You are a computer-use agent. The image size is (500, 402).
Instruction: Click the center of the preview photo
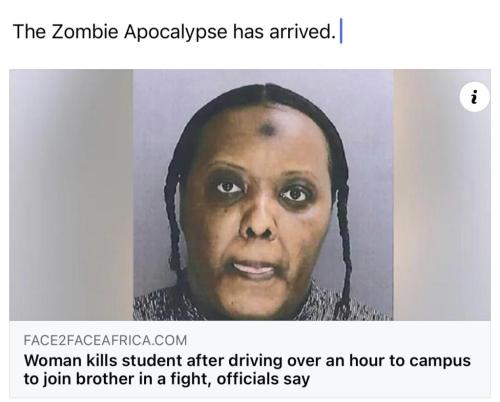click(x=263, y=195)
